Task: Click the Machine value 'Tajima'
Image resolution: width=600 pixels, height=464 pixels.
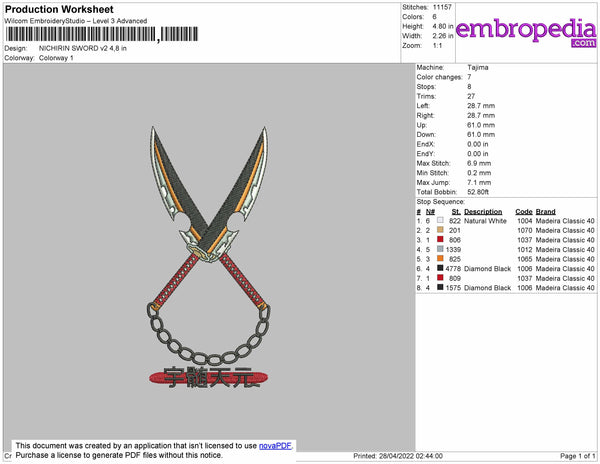Action: point(478,67)
